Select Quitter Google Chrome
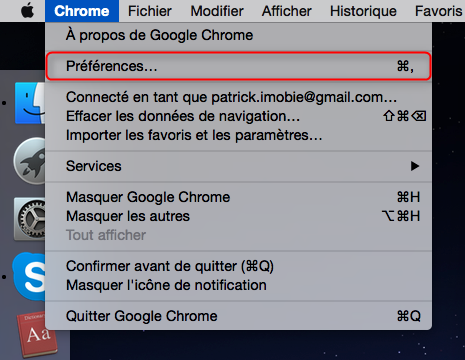465x360 pixels. [x=238, y=316]
